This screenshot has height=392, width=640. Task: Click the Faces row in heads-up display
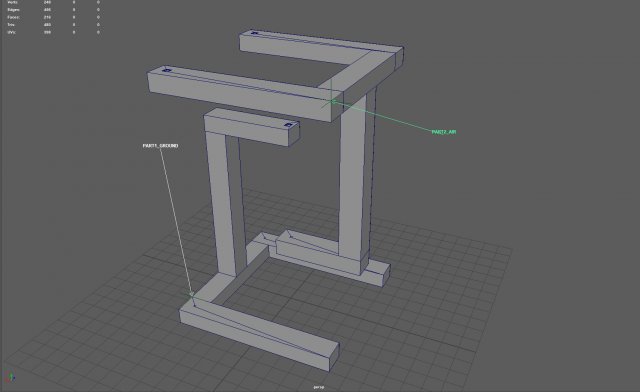[53, 17]
